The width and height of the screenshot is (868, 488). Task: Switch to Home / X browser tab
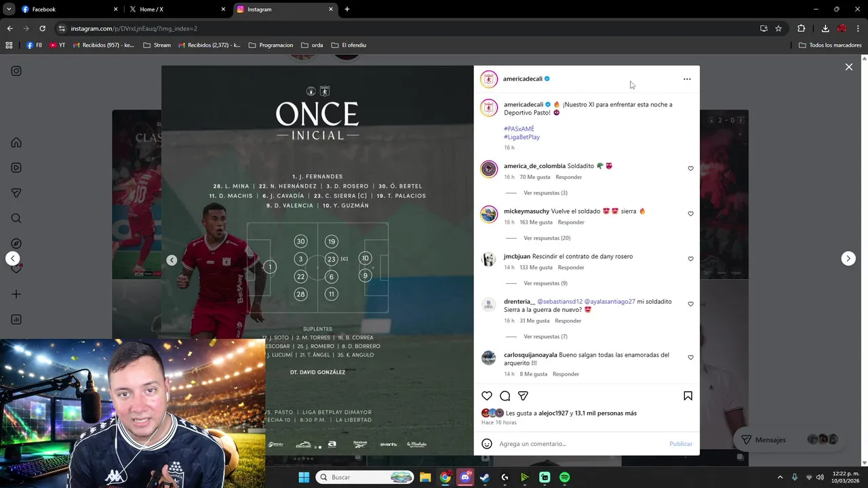176,9
